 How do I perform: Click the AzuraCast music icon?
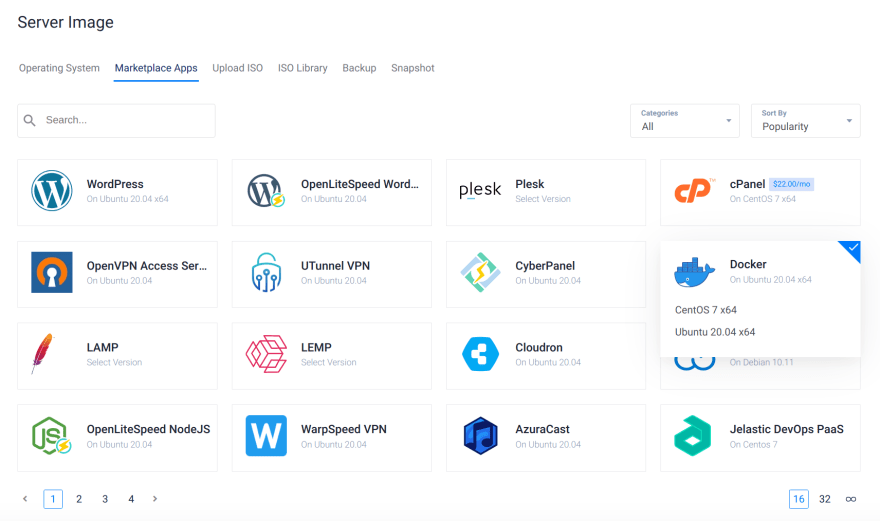[x=480, y=436]
